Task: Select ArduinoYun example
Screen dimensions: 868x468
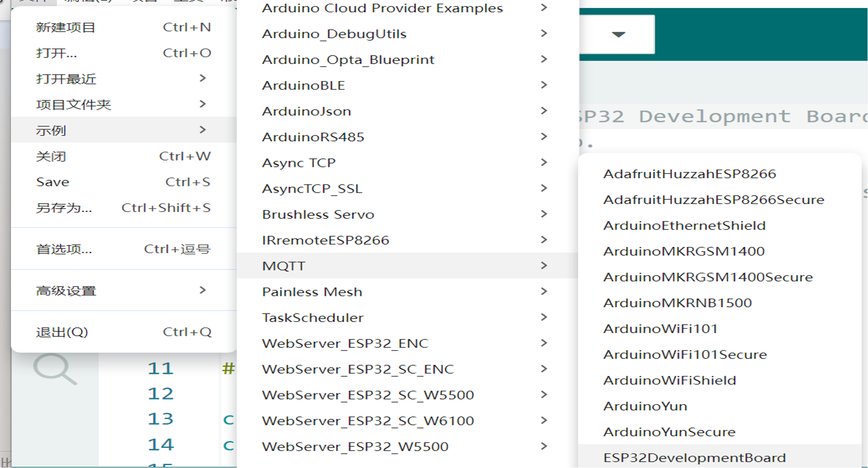Action: point(720,406)
